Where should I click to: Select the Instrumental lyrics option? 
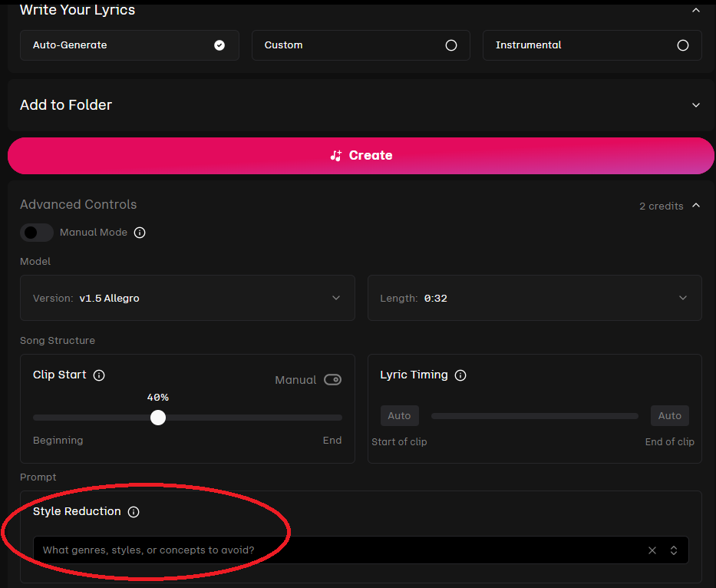pos(592,45)
